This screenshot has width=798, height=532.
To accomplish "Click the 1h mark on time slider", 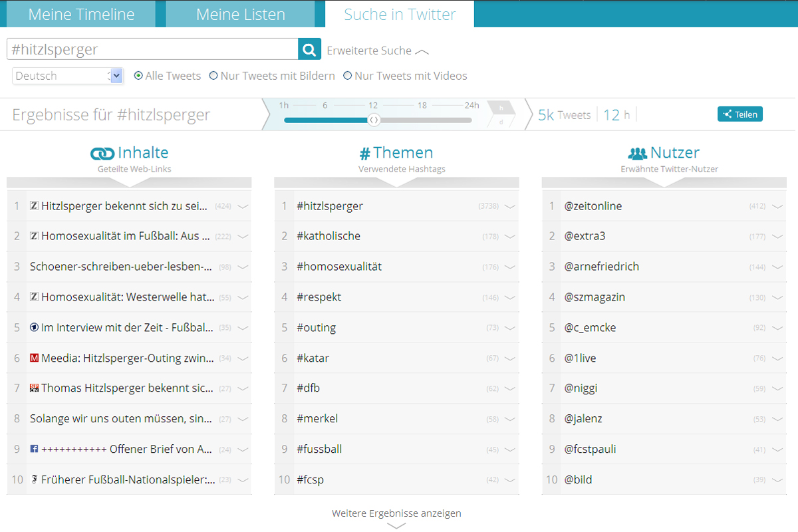I will click(x=284, y=106).
